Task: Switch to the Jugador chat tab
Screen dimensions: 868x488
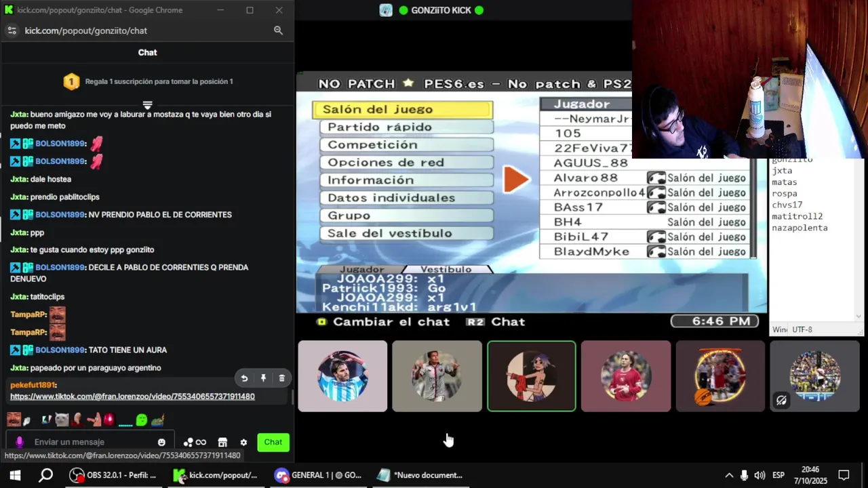Action: (361, 269)
